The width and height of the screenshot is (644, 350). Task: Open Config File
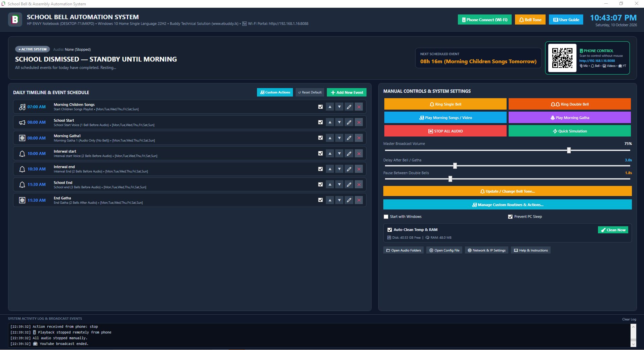pyautogui.click(x=444, y=250)
